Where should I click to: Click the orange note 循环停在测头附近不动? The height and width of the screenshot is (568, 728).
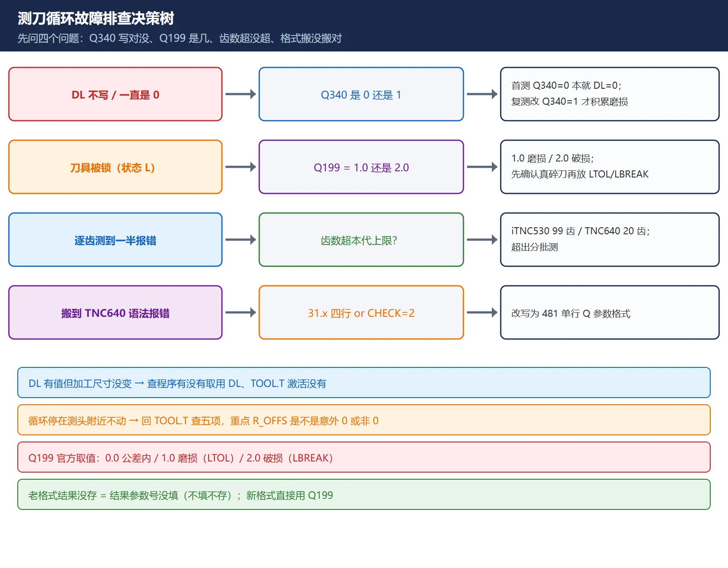(364, 420)
